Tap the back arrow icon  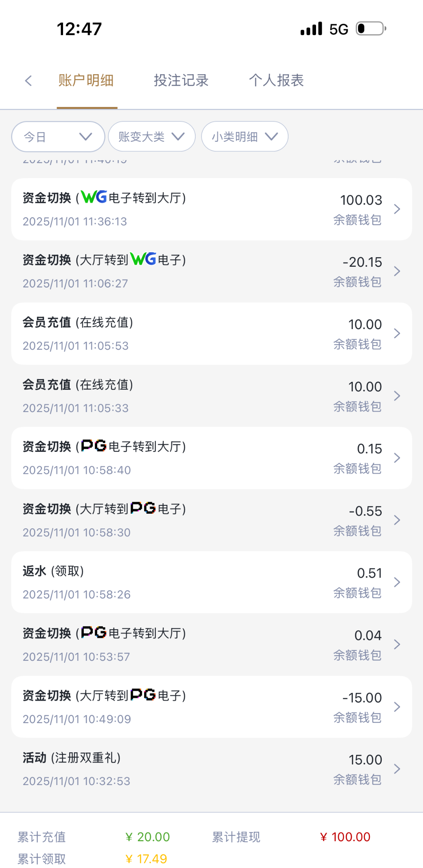(x=28, y=81)
